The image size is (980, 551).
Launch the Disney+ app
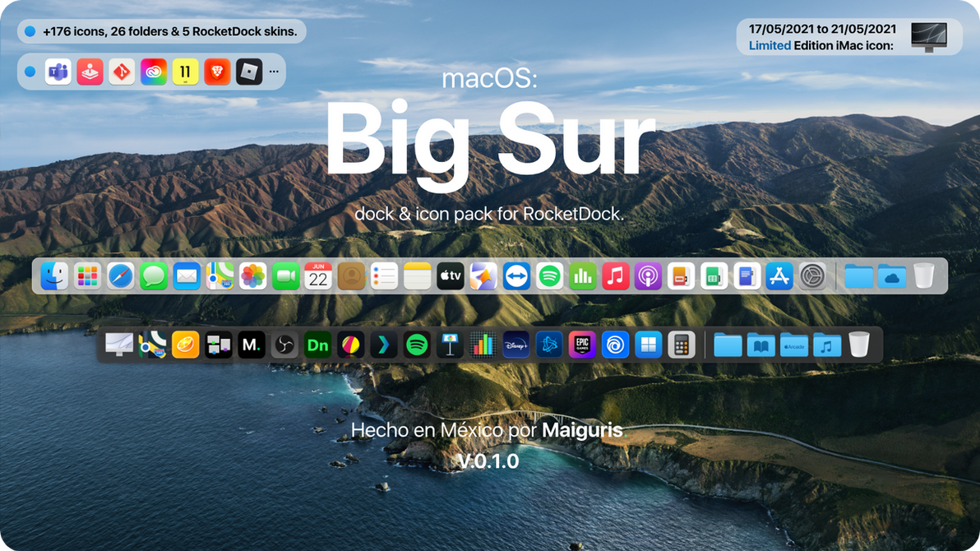coord(516,345)
